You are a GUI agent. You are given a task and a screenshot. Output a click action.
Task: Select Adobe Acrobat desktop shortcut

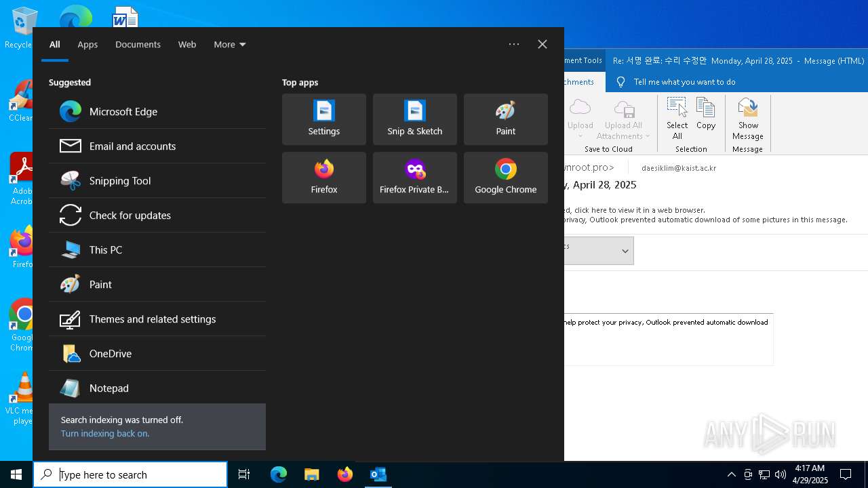[x=22, y=180]
